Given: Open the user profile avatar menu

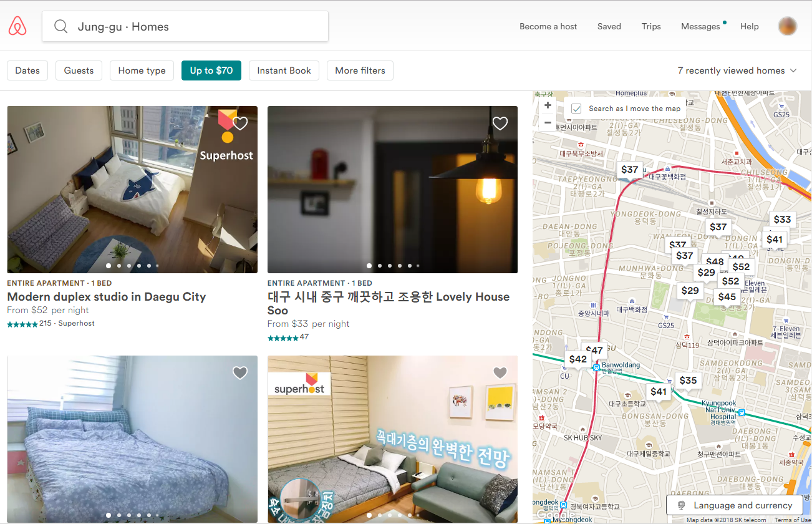Looking at the screenshot, I should (x=788, y=26).
